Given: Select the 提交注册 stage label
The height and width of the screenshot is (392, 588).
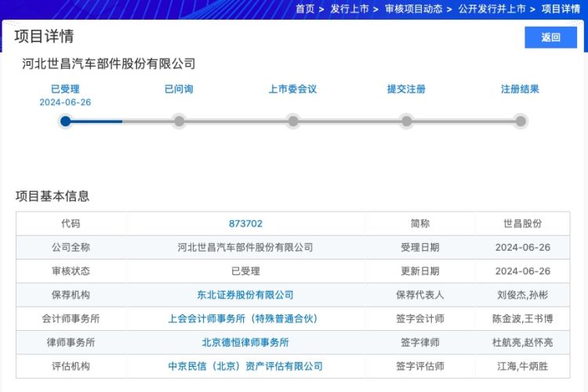Looking at the screenshot, I should (x=406, y=89).
